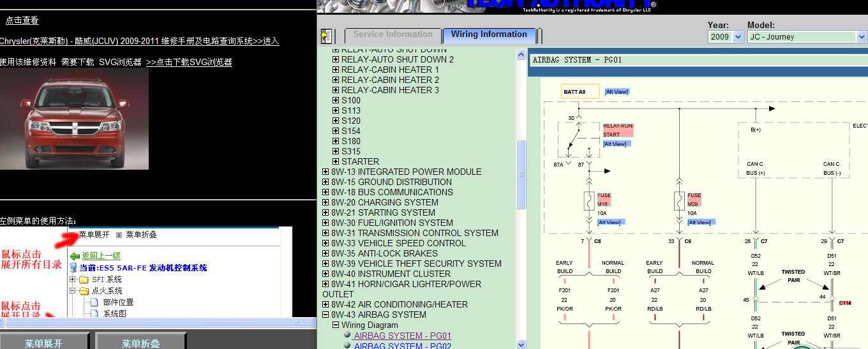Open the AIRBAG SYSTEM - PG01 diagram link

point(403,336)
